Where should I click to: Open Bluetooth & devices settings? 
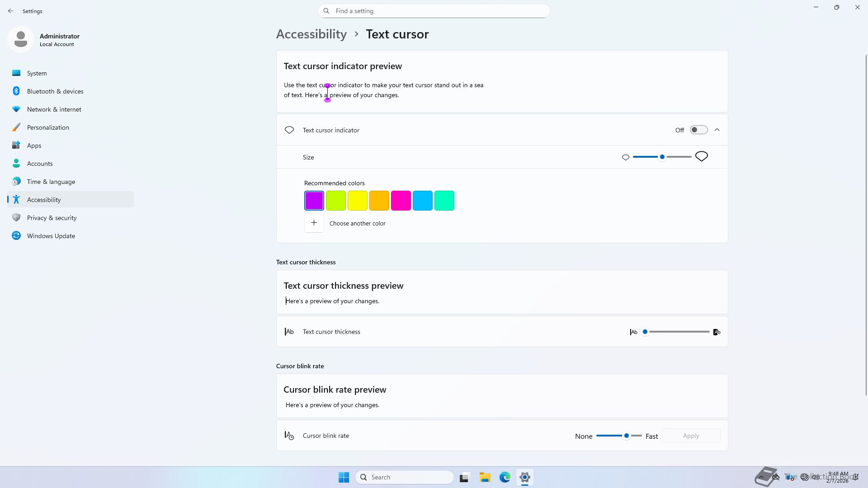coord(55,91)
